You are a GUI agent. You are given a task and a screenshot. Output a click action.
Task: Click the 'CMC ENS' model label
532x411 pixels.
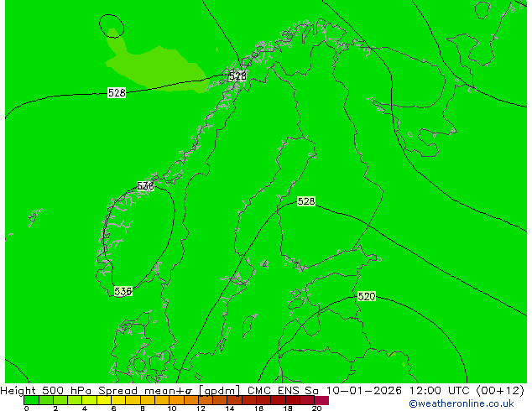pos(274,391)
